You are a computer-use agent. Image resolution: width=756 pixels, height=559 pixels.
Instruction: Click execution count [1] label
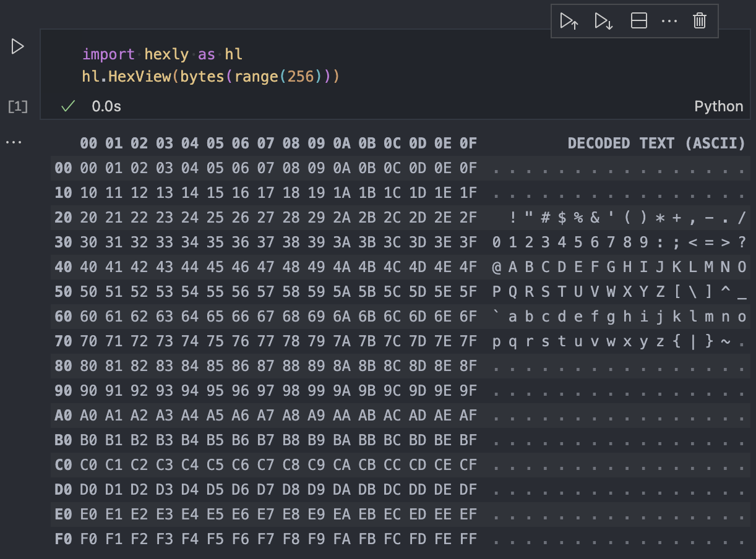click(x=17, y=106)
